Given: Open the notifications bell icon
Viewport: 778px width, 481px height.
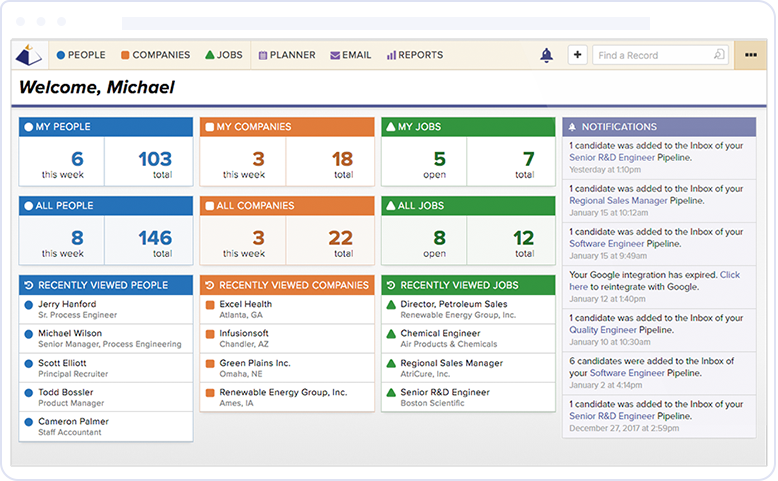Looking at the screenshot, I should tap(546, 56).
